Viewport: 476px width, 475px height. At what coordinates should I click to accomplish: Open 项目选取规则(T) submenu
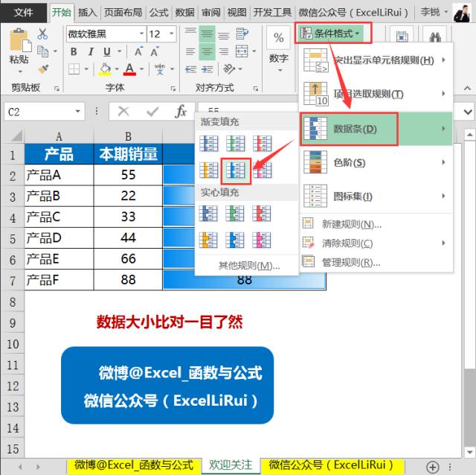pyautogui.click(x=376, y=94)
